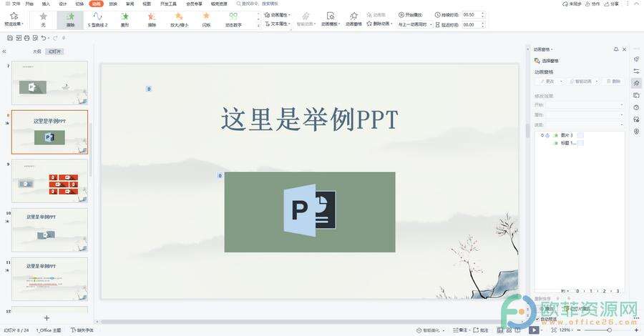The width and height of the screenshot is (644, 336).
Task: Open the 删除动画 dropdown
Action: (x=379, y=24)
